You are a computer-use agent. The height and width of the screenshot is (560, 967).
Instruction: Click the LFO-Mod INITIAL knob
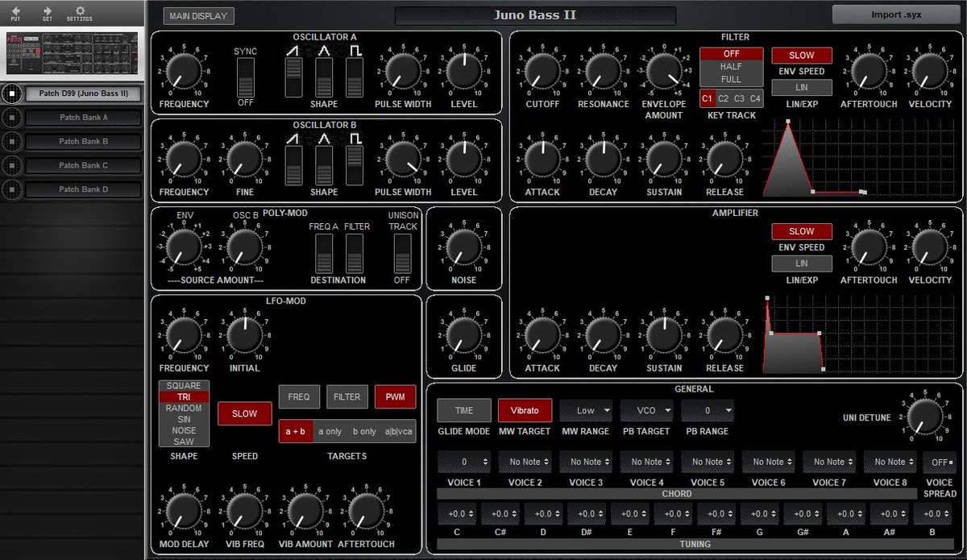245,334
